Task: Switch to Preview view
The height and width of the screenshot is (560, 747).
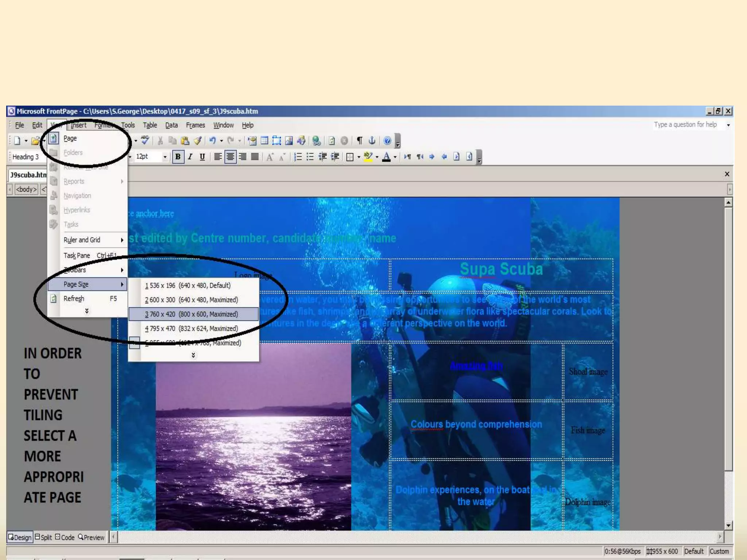Action: 91,537
